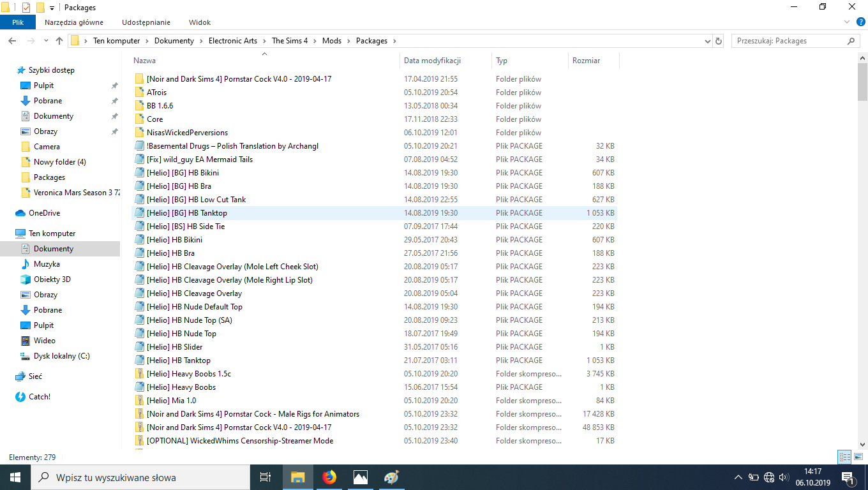Open Obiekty 3D in navigation pane
Screen dimensions: 868x490
coord(52,279)
